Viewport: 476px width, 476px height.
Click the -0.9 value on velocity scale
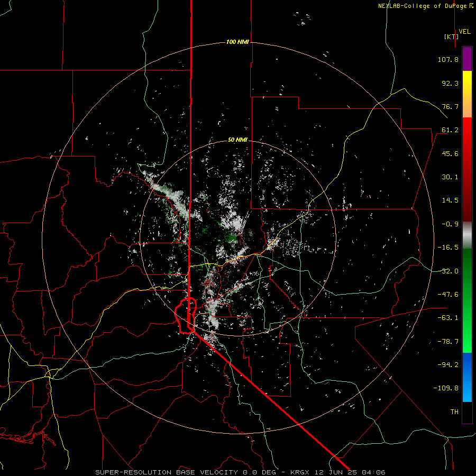tap(450, 224)
